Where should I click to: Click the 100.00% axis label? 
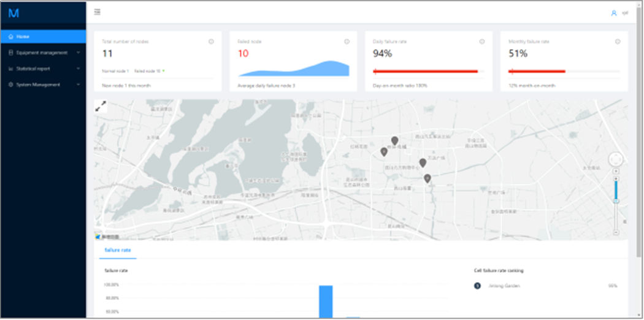point(112,284)
